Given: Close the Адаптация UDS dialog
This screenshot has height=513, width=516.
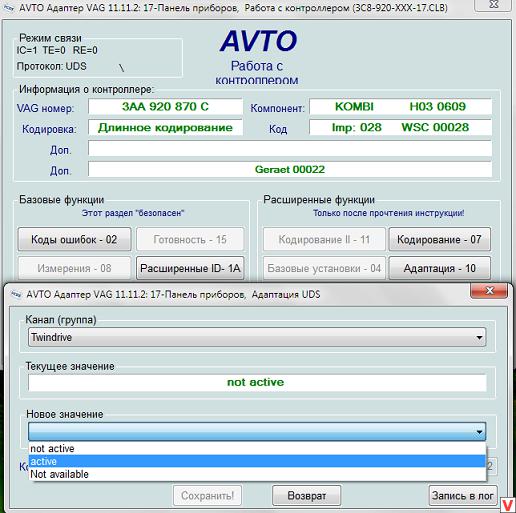Looking at the screenshot, I should click(489, 291).
